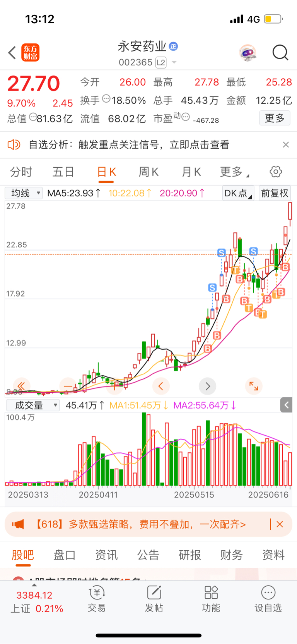Move chart cursor right with gray arrow

point(208,386)
